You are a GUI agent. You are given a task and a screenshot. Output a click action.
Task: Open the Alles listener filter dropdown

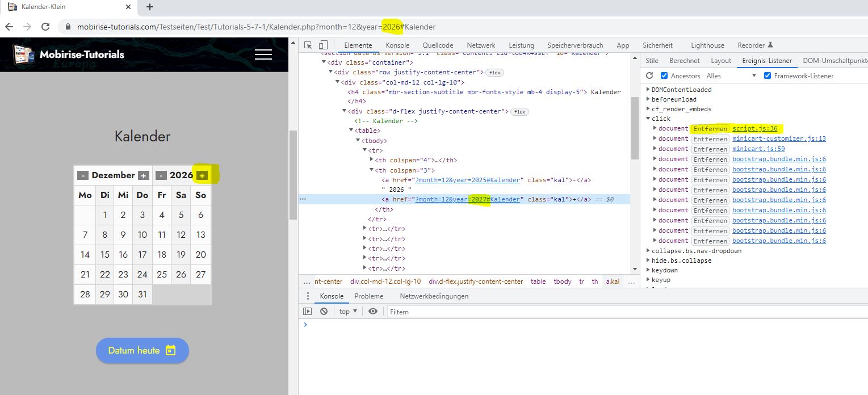click(x=731, y=76)
